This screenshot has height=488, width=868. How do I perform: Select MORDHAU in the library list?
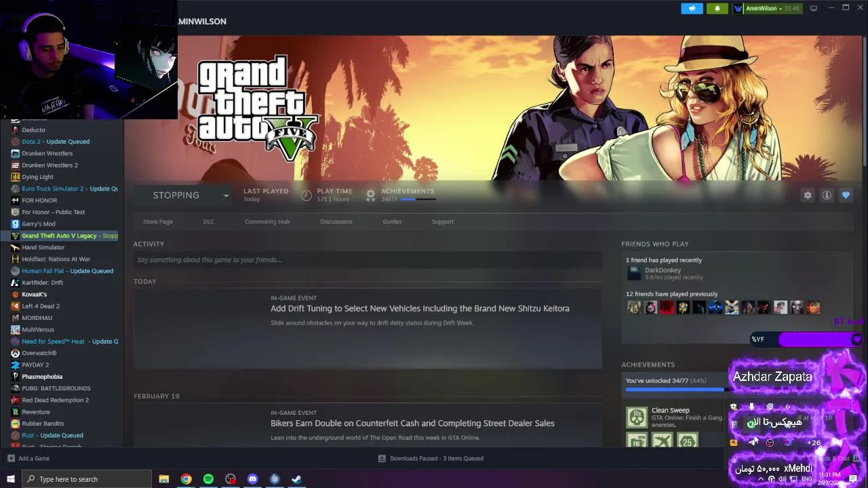37,318
